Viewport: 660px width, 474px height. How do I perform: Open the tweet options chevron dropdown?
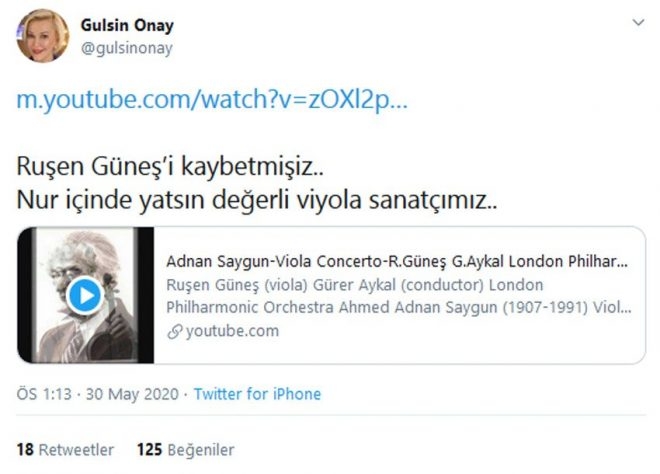[638, 22]
